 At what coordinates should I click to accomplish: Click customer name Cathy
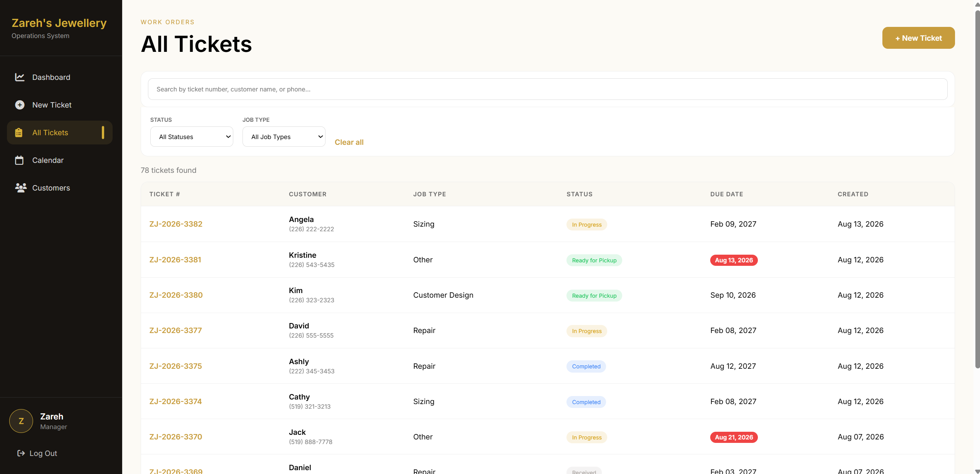pyautogui.click(x=299, y=397)
